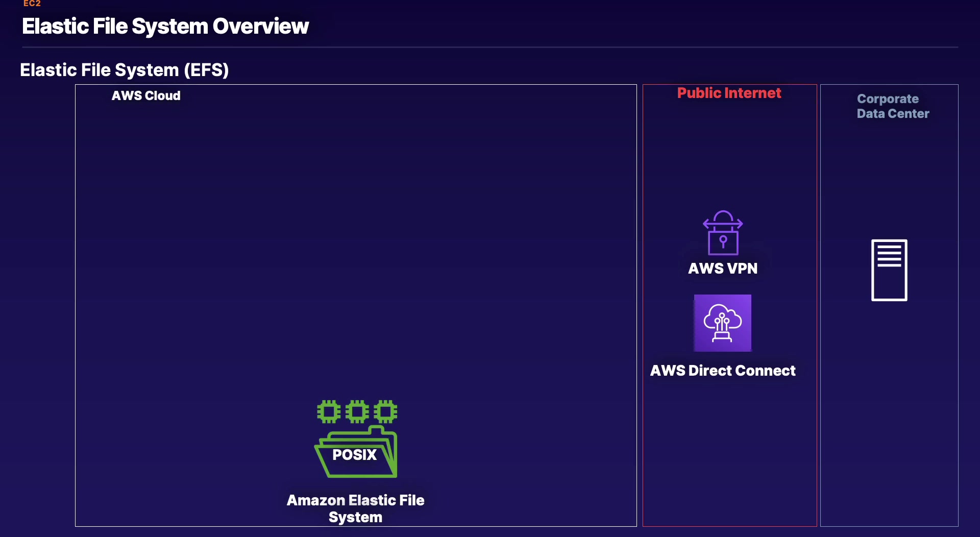The width and height of the screenshot is (980, 537).
Task: Click the Corporate Data Center heading
Action: pyautogui.click(x=893, y=106)
